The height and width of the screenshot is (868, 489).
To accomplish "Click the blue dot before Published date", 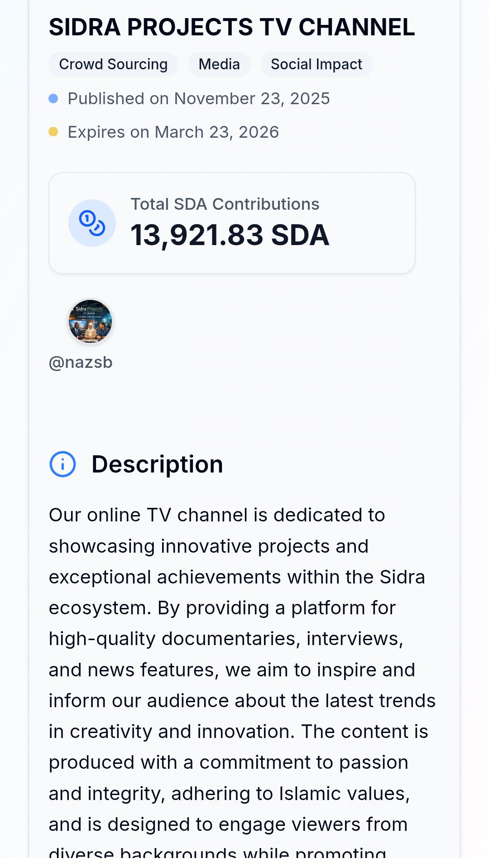I will click(x=53, y=99).
